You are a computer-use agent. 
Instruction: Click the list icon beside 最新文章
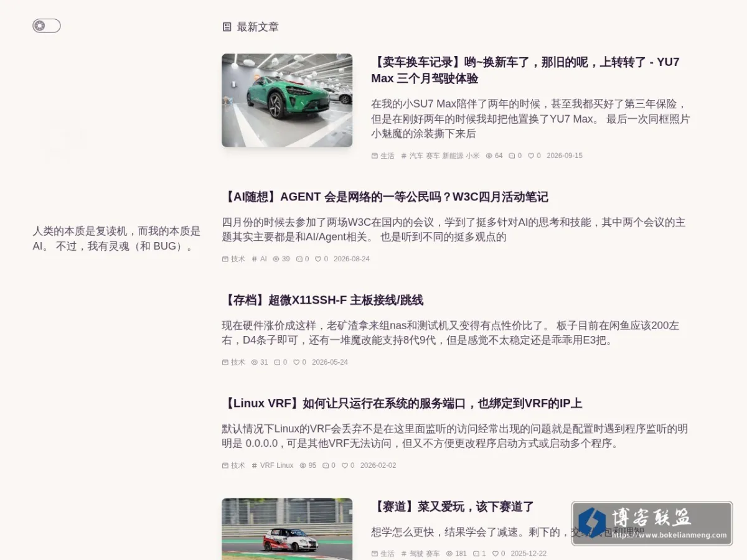pyautogui.click(x=227, y=27)
